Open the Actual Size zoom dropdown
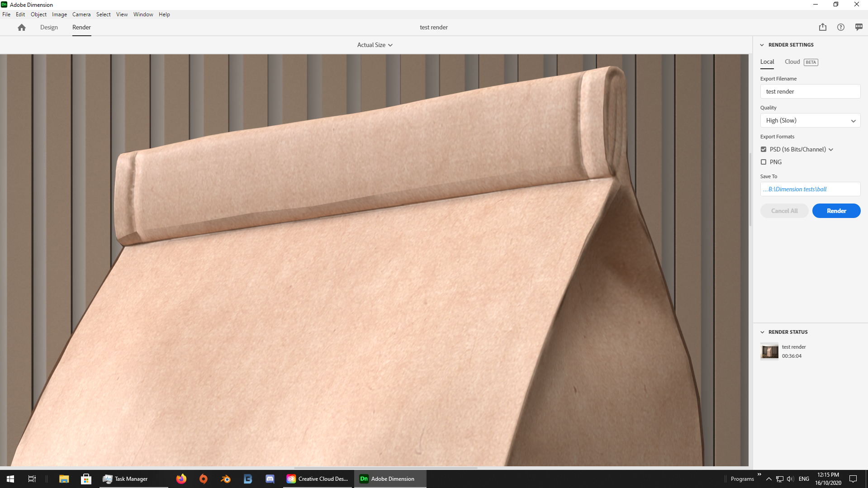The height and width of the screenshot is (488, 868). tap(375, 45)
